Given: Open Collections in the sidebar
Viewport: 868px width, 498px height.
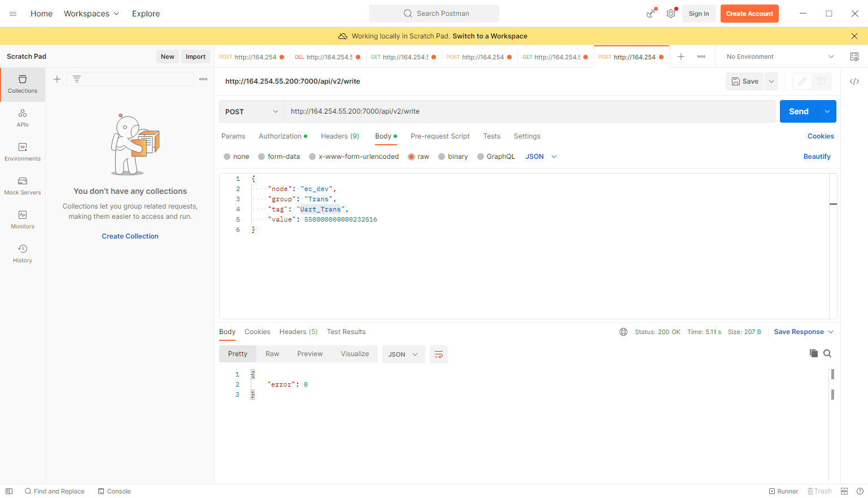Looking at the screenshot, I should pos(23,84).
